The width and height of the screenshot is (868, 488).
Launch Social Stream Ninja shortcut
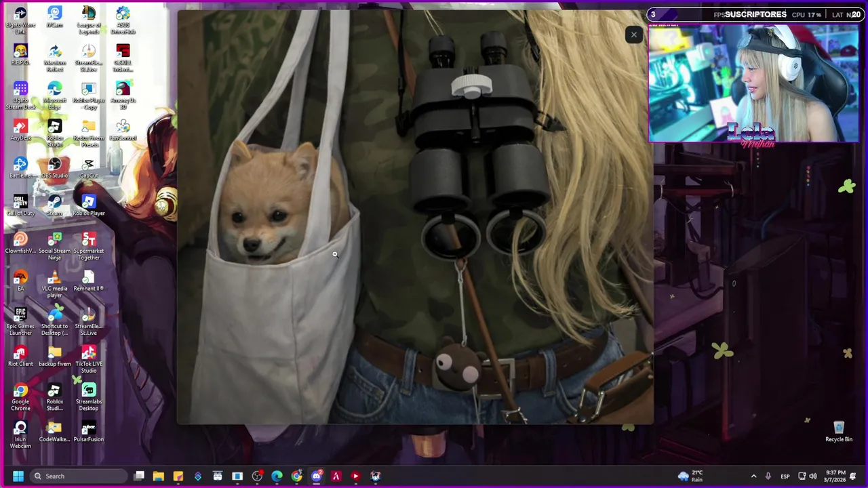[x=55, y=247]
